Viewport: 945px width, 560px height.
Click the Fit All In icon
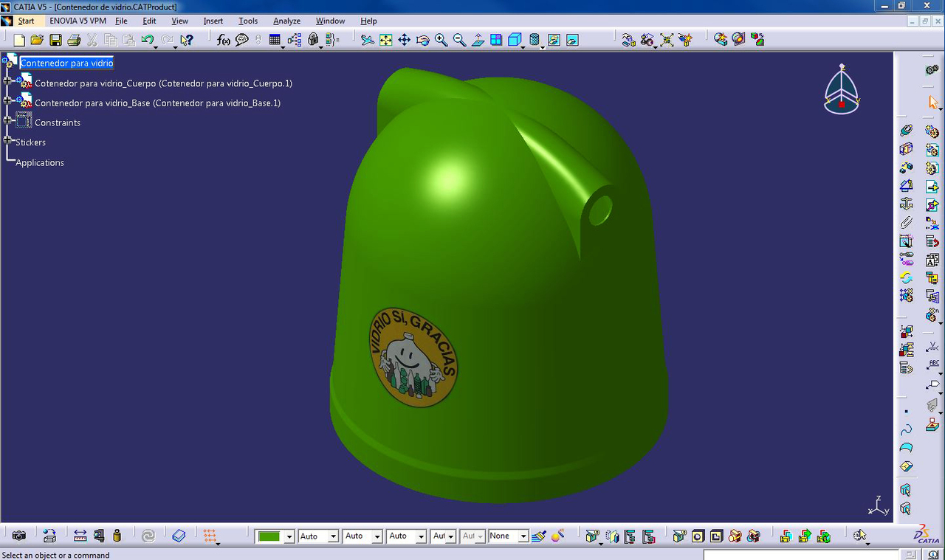386,40
